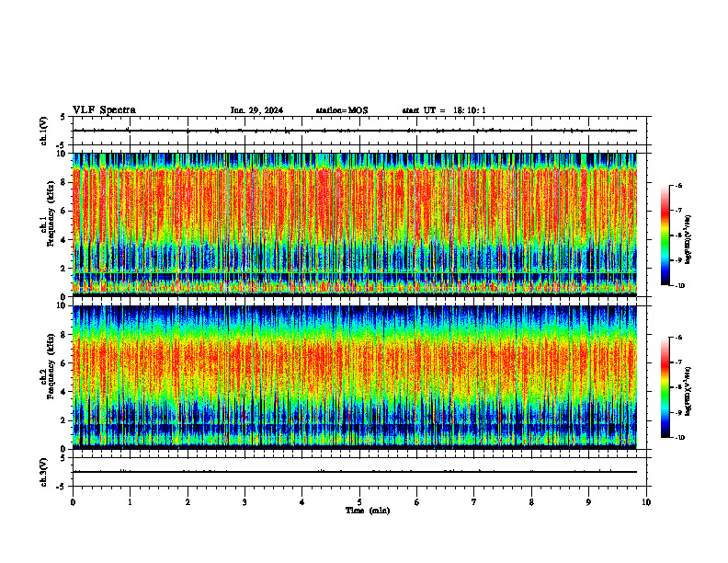The image size is (728, 563).
Task: Click the "-6" label on ch.1 color scale
Action: point(678,186)
